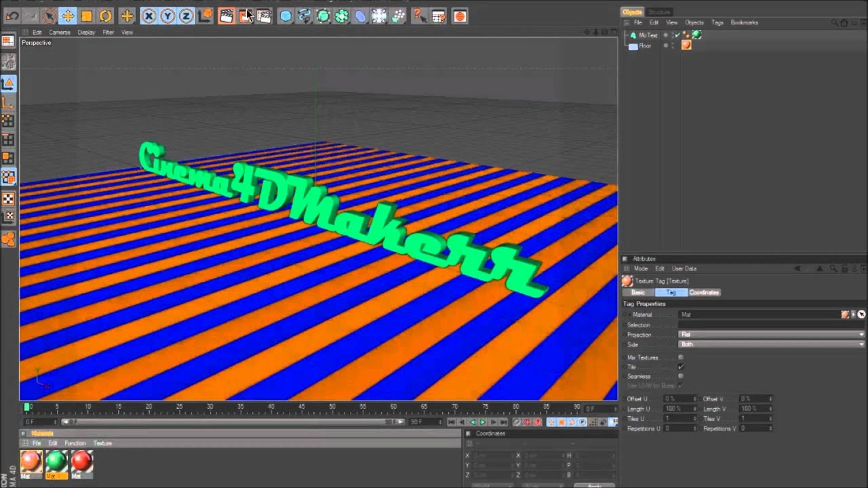Open Render Settings icon
The image size is (868, 488).
[x=264, y=16]
